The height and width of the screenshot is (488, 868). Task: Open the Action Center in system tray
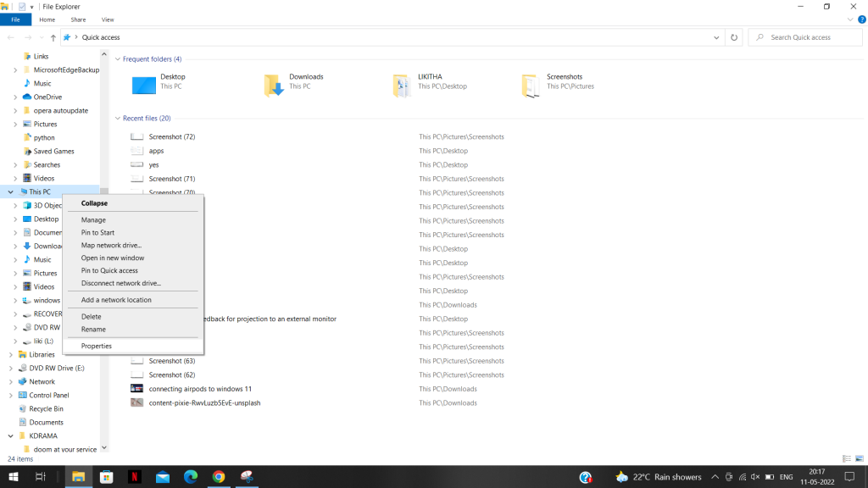[x=849, y=476]
